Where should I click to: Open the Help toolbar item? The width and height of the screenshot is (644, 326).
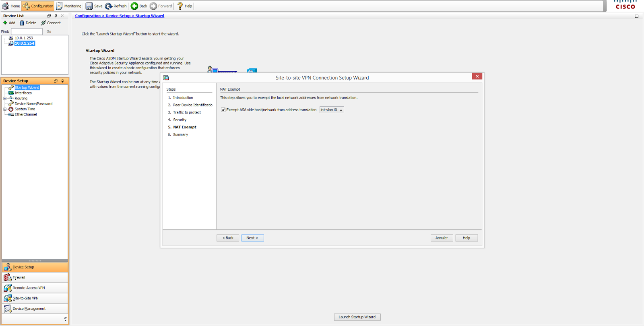tap(185, 6)
